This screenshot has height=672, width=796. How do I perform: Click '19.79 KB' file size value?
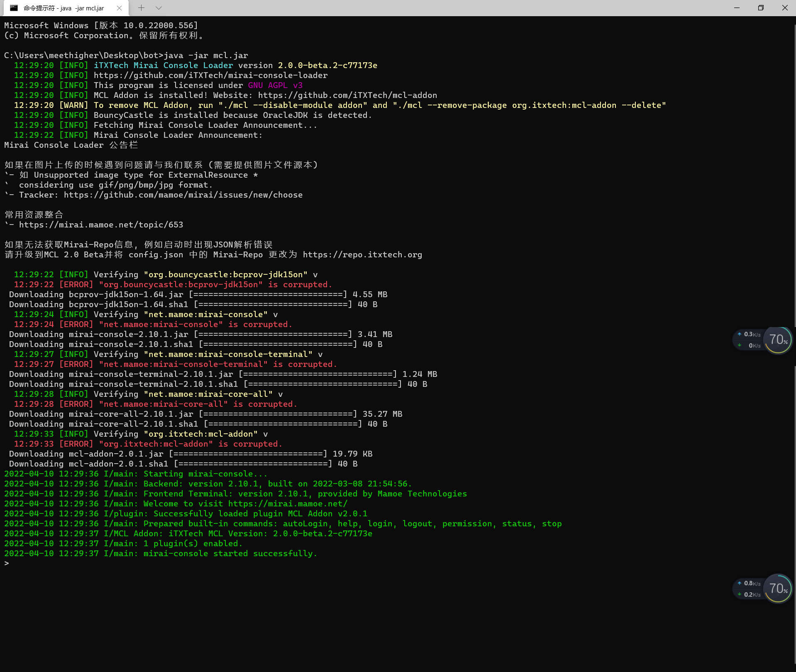[x=352, y=454]
